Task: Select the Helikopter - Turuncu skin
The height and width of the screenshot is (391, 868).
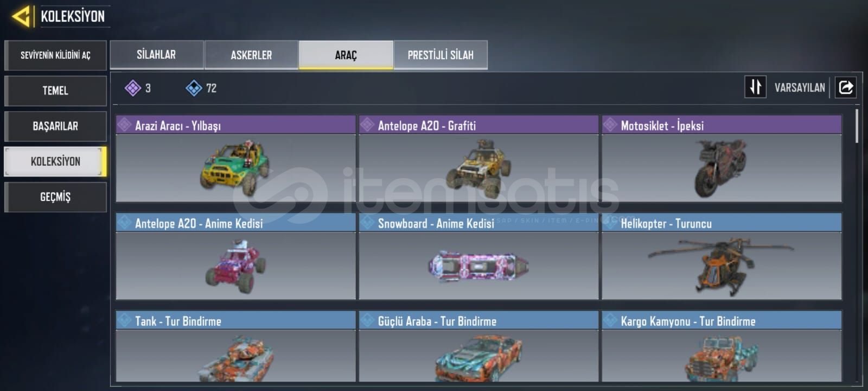Action: 722,256
